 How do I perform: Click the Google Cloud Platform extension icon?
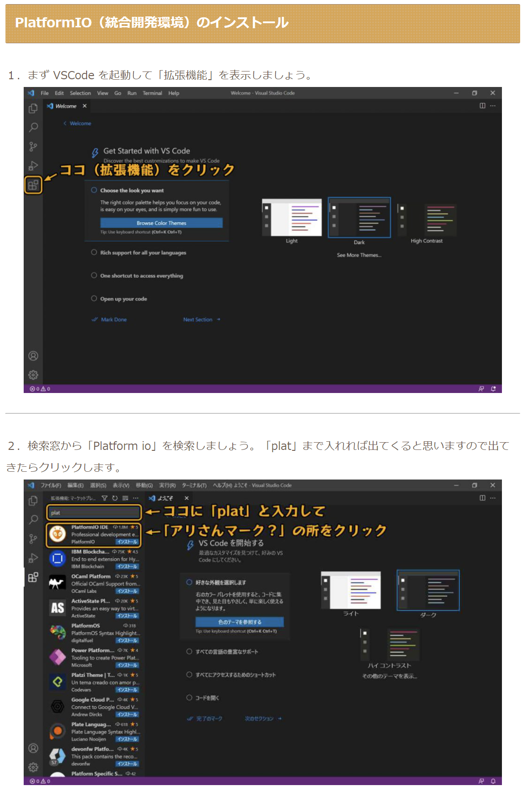coord(57,707)
